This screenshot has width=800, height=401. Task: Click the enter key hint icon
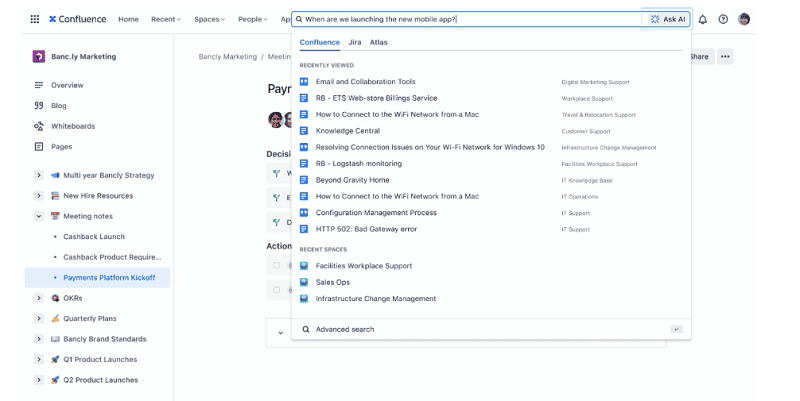pyautogui.click(x=676, y=329)
